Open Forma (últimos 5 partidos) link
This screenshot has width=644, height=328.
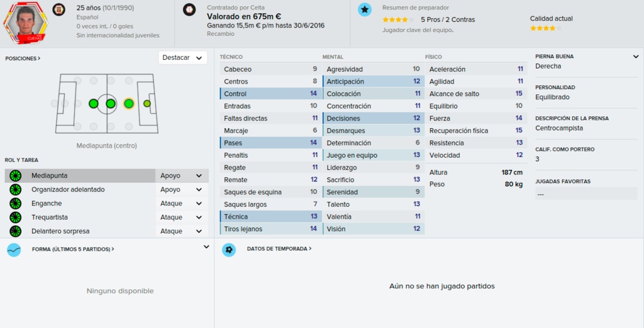coord(73,249)
